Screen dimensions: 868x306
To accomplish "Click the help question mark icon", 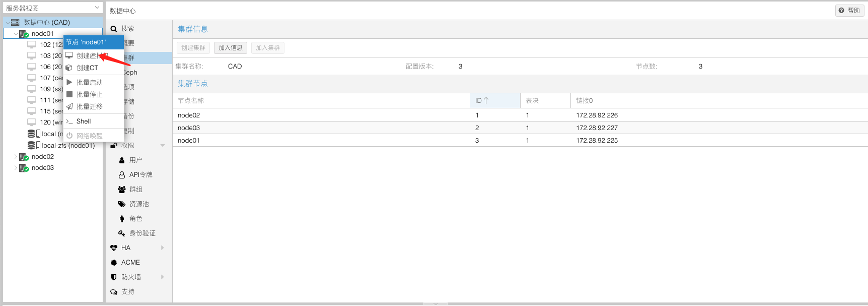I will (x=841, y=10).
